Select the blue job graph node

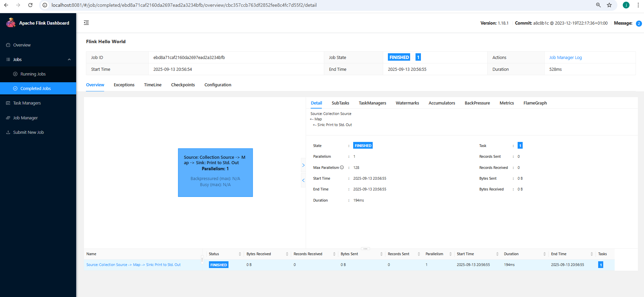coord(215,173)
